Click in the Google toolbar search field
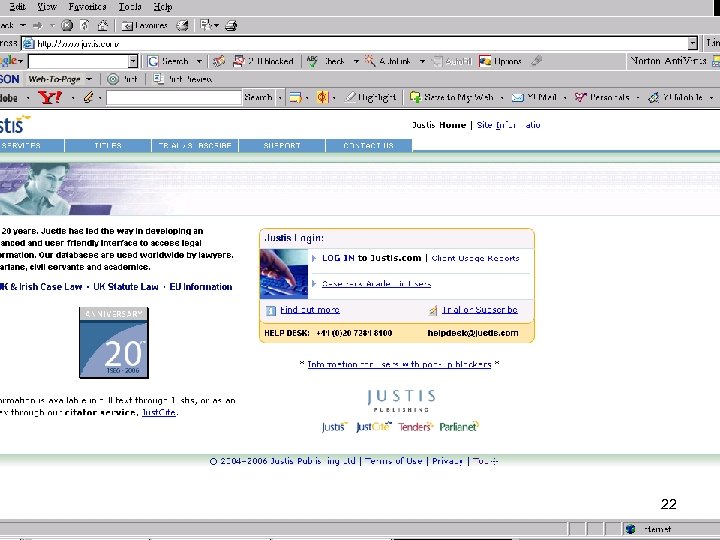This screenshot has height=540, width=720. (78, 61)
